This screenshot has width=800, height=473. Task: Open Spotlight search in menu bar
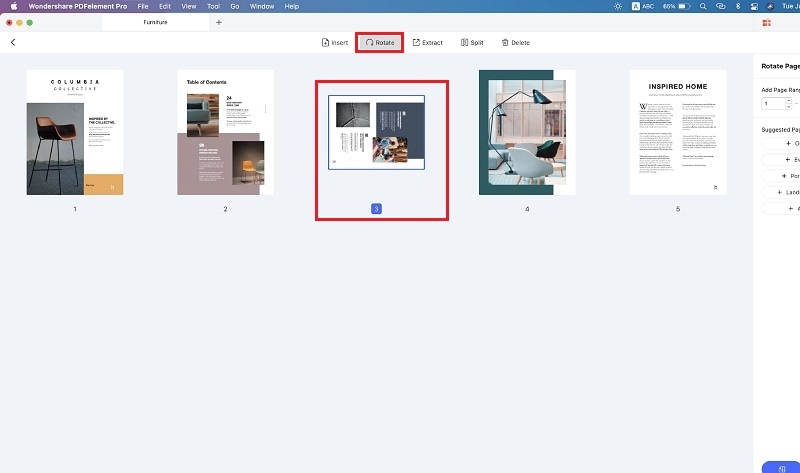703,6
